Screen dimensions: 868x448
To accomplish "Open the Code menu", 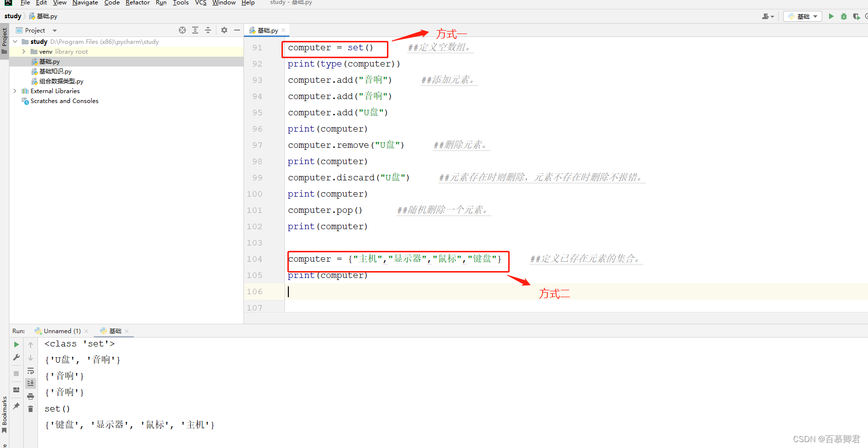I will pyautogui.click(x=112, y=3).
